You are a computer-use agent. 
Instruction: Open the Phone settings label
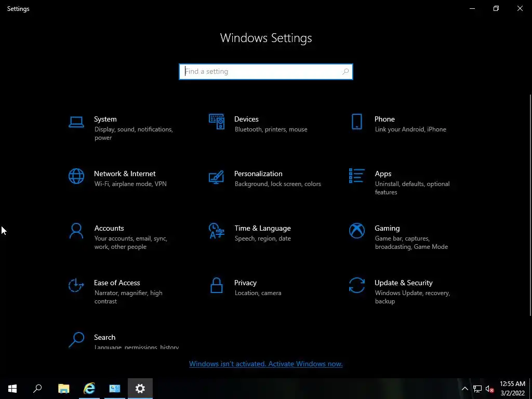[384, 119]
